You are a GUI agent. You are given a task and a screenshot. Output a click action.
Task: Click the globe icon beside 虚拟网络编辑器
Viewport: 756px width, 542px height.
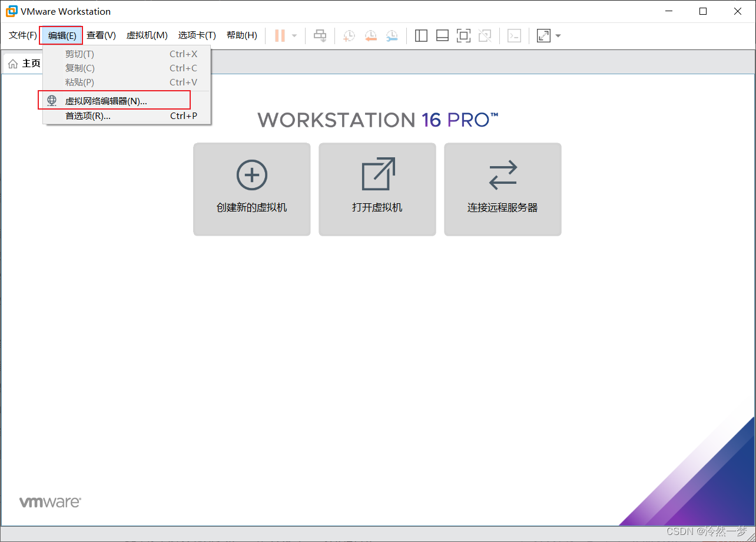point(52,101)
